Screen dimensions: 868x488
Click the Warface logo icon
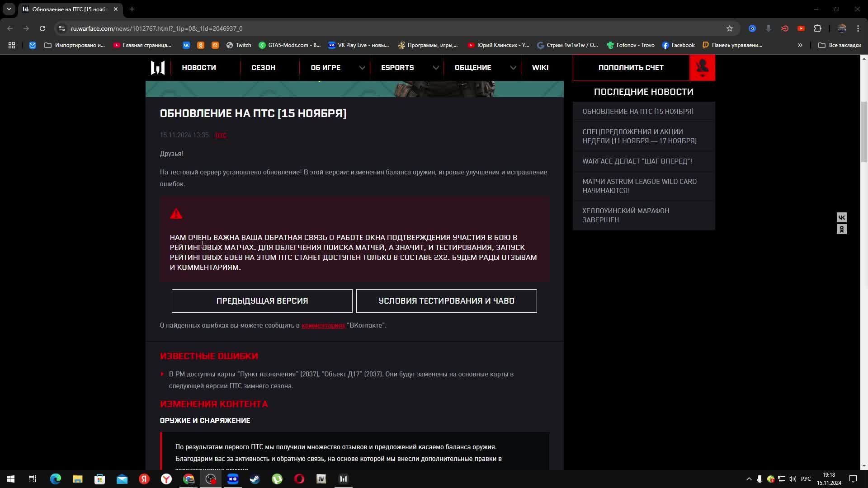tap(157, 68)
